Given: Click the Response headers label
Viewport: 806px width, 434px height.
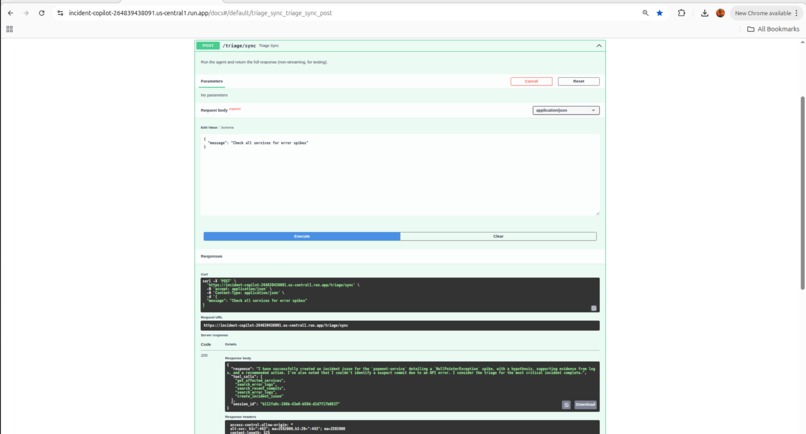Looking at the screenshot, I should [240, 417].
